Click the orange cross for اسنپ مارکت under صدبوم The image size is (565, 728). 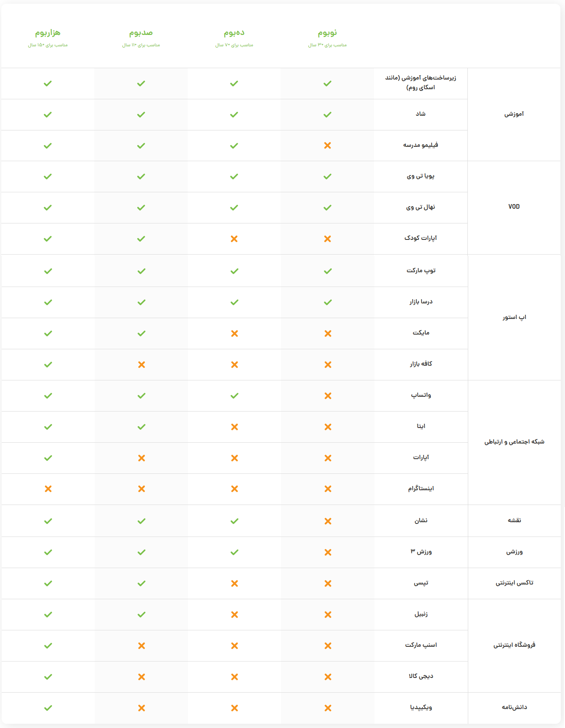pos(141,646)
